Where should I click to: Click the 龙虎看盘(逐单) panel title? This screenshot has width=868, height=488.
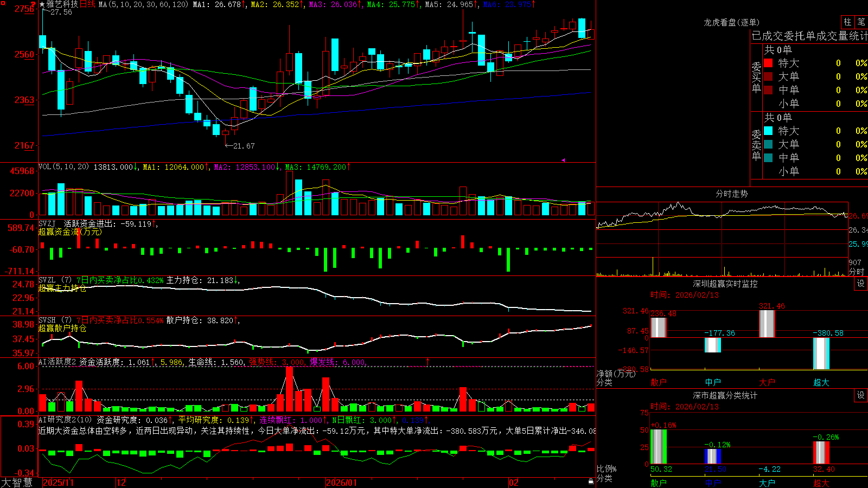click(731, 22)
